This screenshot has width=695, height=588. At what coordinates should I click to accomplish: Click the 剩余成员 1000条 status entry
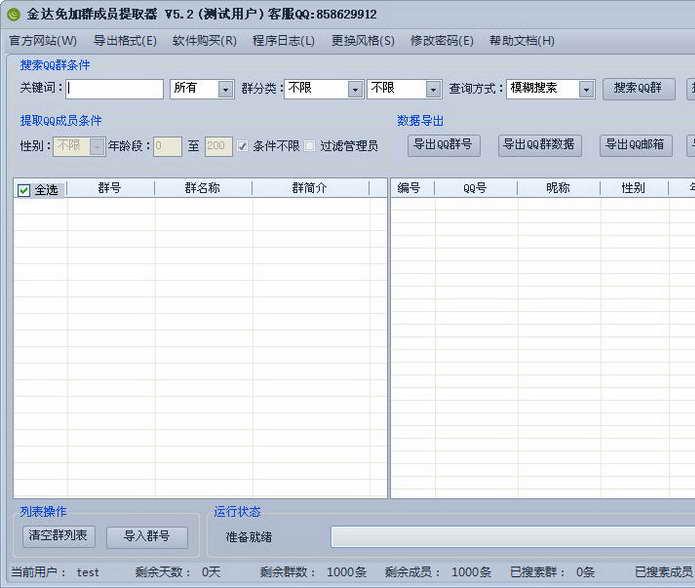point(438,572)
